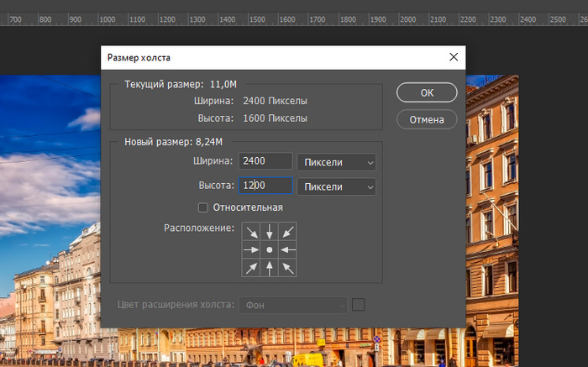Set anchor to bottom-left arrow
Viewport: 588px width, 367px height.
click(x=252, y=268)
